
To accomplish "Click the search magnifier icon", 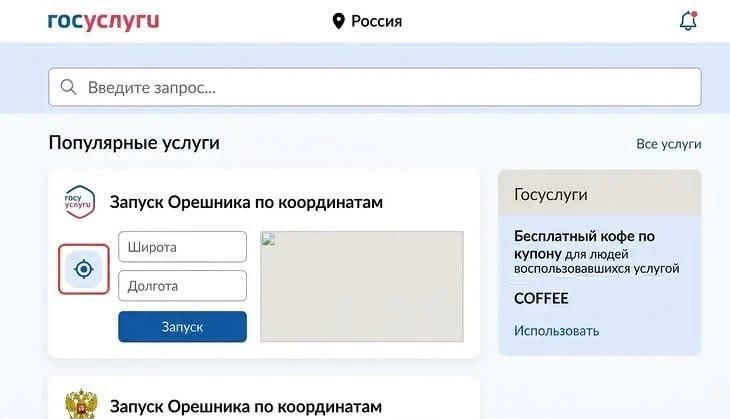I will click(68, 87).
